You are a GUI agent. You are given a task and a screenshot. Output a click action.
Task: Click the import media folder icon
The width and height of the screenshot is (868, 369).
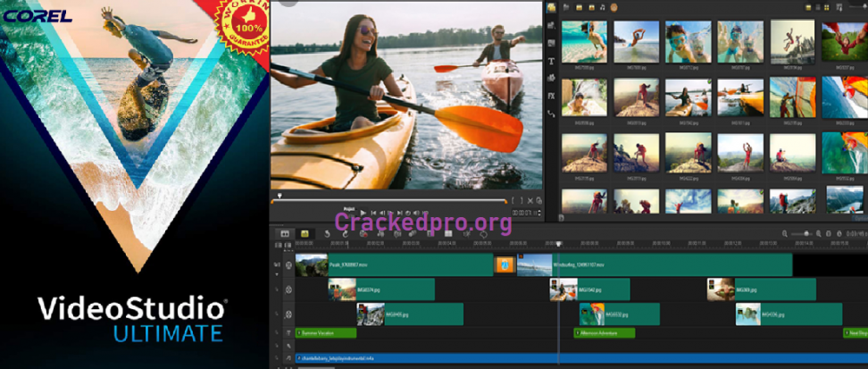click(x=566, y=7)
